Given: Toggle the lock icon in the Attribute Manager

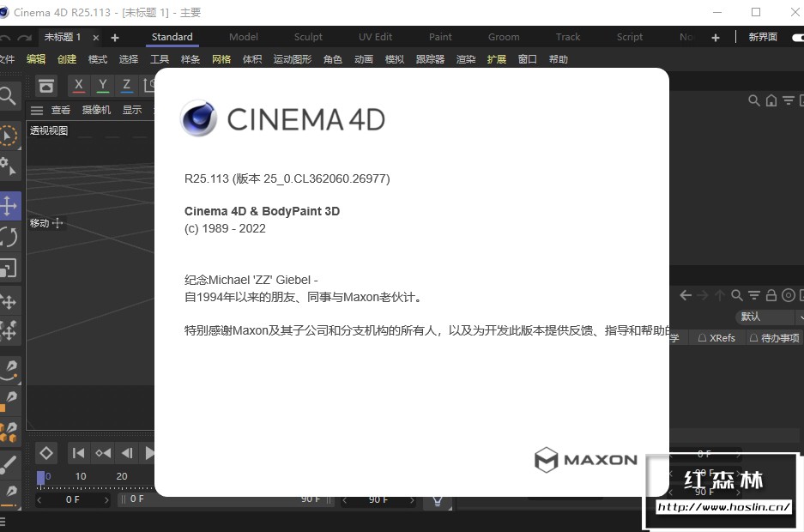Looking at the screenshot, I should [x=771, y=295].
